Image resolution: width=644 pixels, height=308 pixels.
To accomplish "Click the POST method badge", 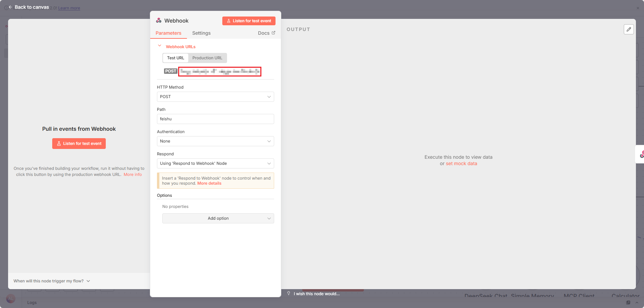I will (x=170, y=71).
